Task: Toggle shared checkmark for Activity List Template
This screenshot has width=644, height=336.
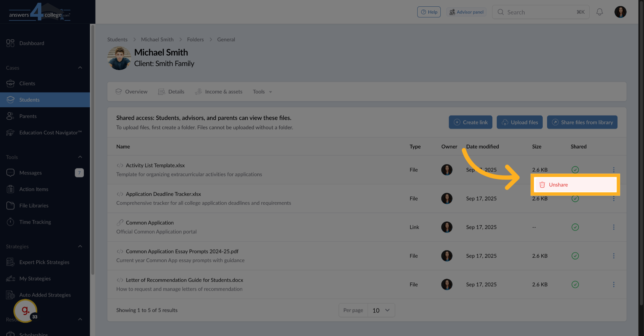Action: point(575,170)
